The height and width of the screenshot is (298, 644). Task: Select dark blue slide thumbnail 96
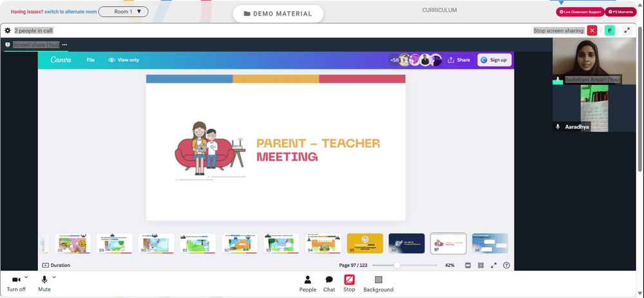(x=406, y=243)
